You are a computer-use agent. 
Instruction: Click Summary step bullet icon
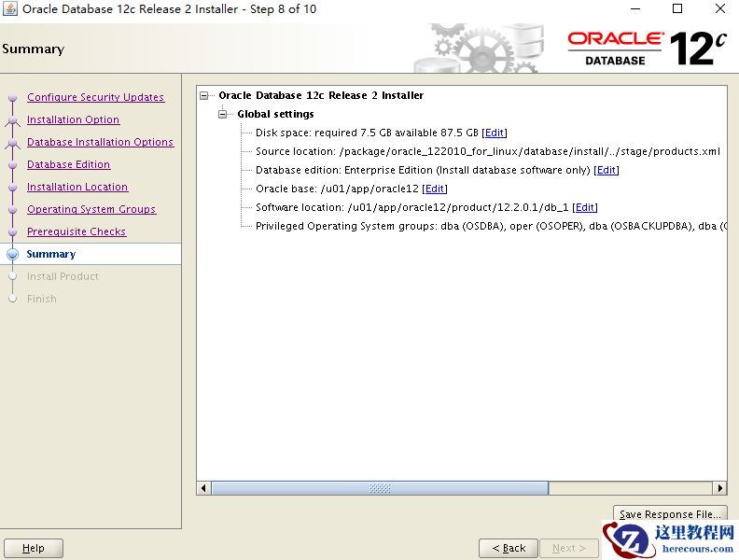tap(13, 254)
